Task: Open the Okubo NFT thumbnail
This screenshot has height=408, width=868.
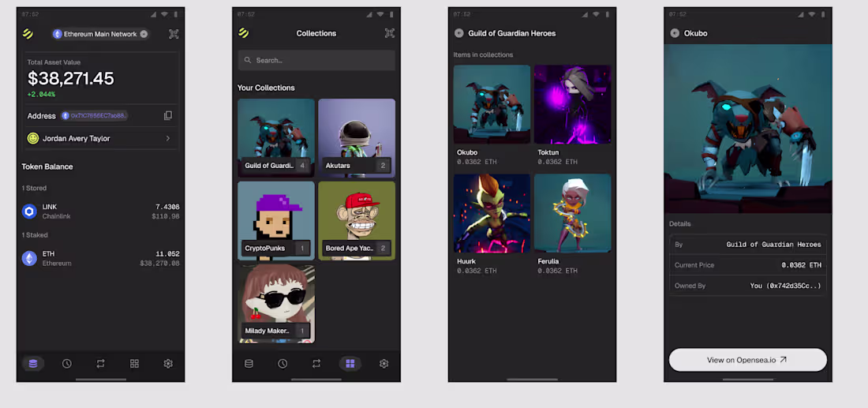Action: point(492,105)
